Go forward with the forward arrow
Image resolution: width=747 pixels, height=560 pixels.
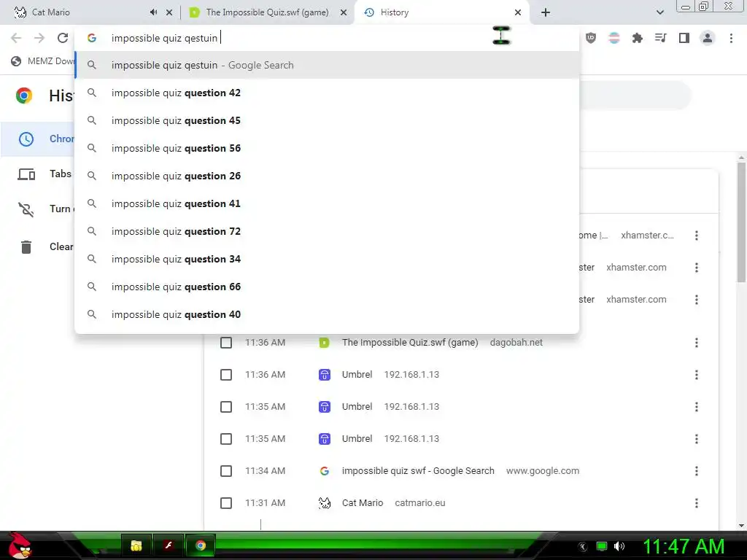point(39,38)
